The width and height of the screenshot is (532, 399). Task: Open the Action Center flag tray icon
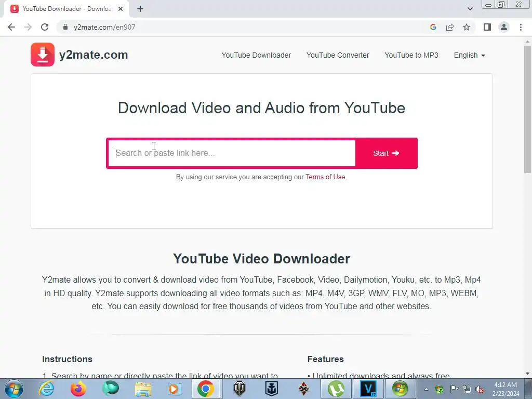coord(454,389)
